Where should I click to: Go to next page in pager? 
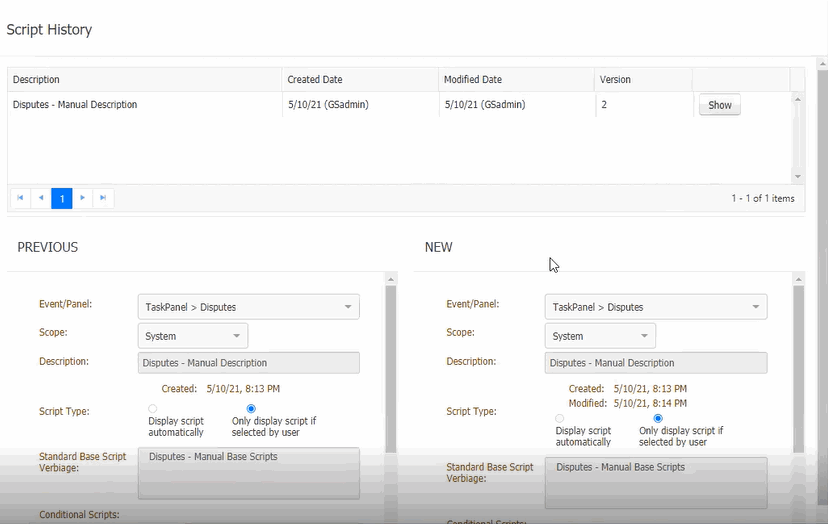(83, 198)
